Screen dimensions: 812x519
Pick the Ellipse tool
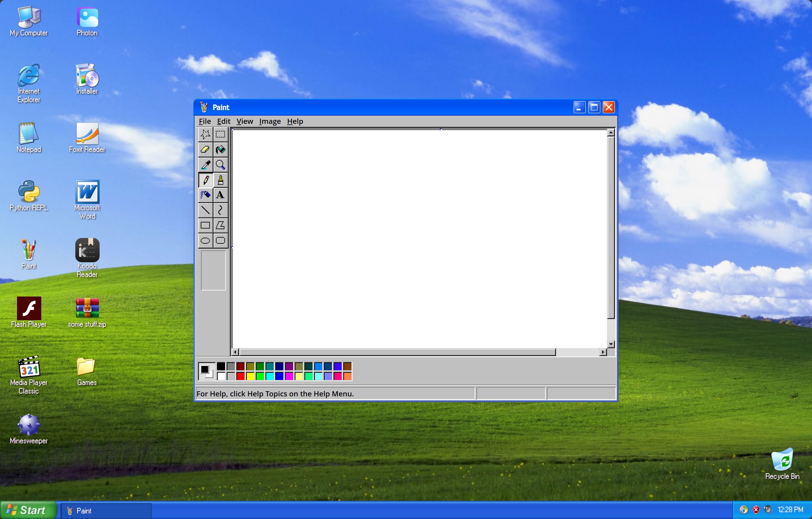[205, 240]
